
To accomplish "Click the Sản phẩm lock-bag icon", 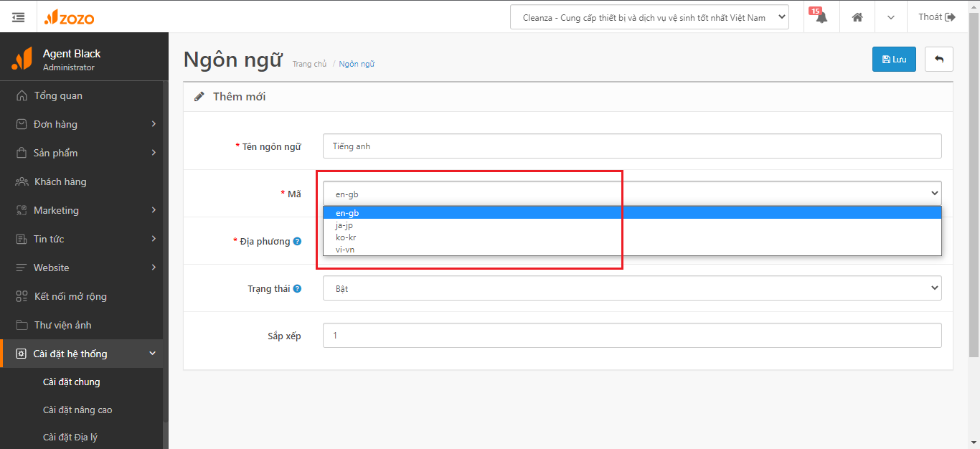I will point(21,153).
